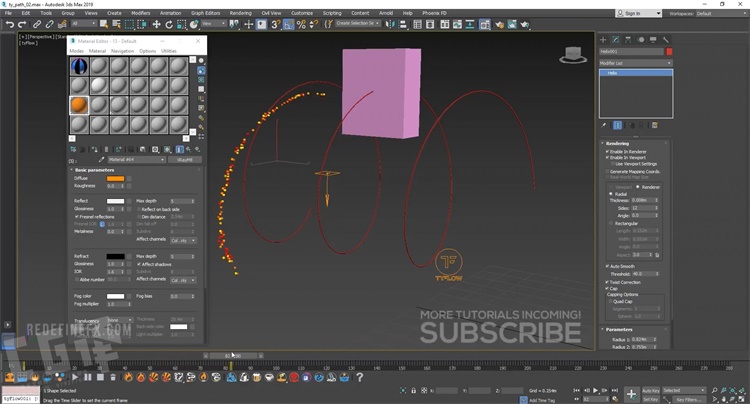750x404 pixels.
Task: Open the Translucency None dropdown
Action: point(120,320)
